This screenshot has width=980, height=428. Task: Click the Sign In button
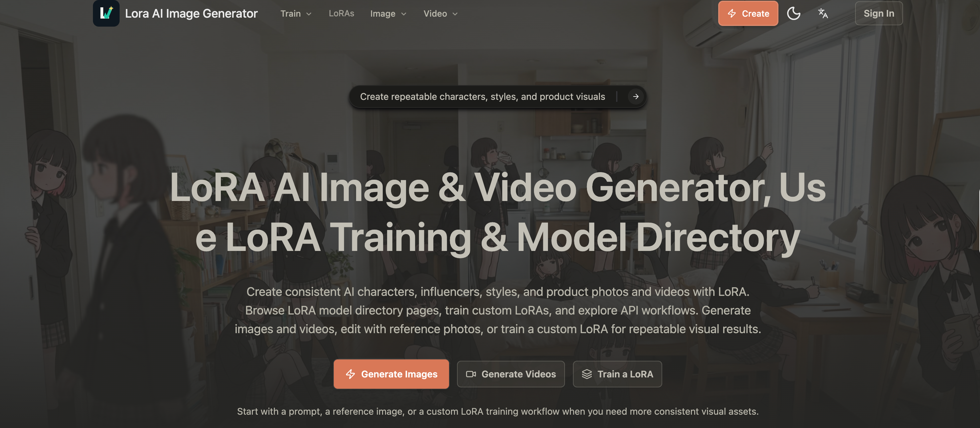[879, 13]
